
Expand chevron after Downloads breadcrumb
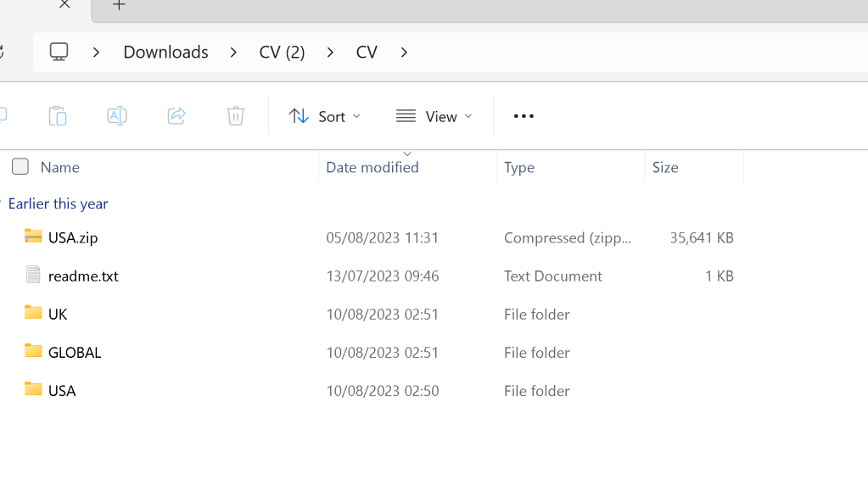click(x=233, y=53)
